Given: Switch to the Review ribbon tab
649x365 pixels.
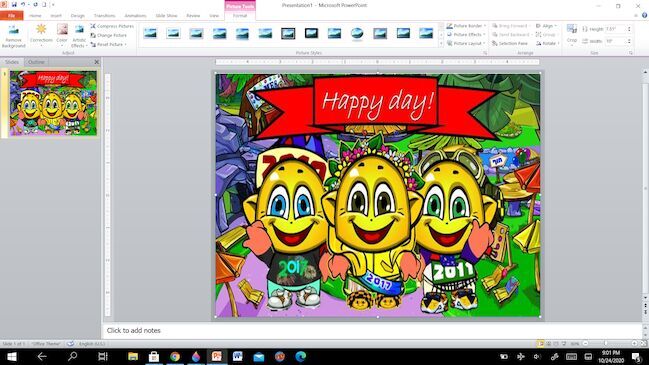Looking at the screenshot, I should tap(193, 16).
